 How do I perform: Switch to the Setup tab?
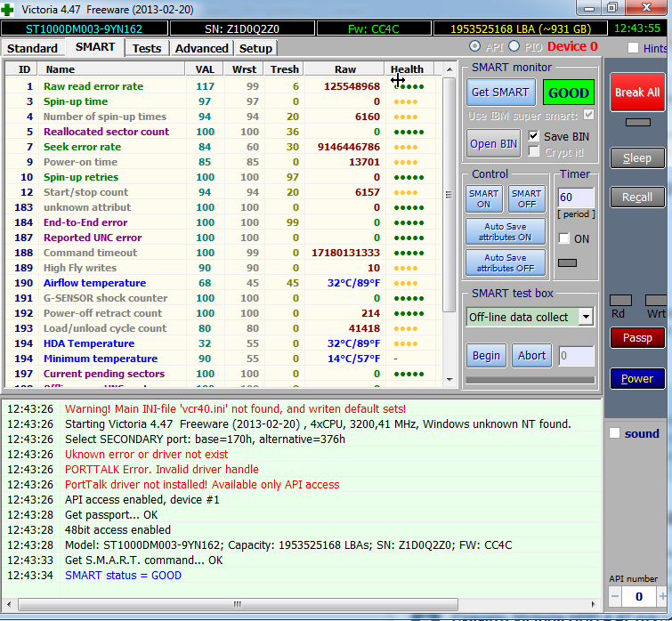(x=255, y=48)
